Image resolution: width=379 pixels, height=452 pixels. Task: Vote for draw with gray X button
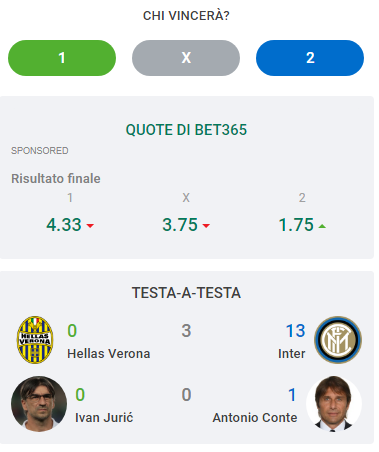click(186, 58)
